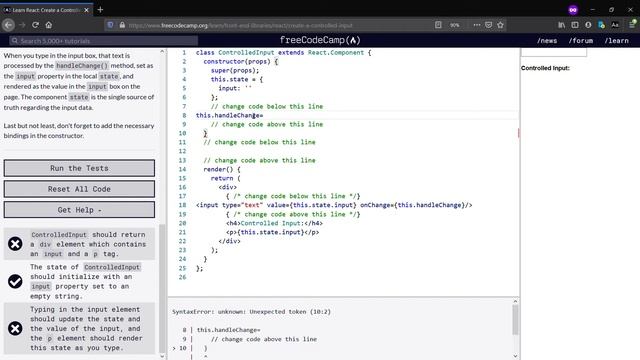Click the line 18 input type="text" code
The image size is (640, 360).
[x=334, y=205]
